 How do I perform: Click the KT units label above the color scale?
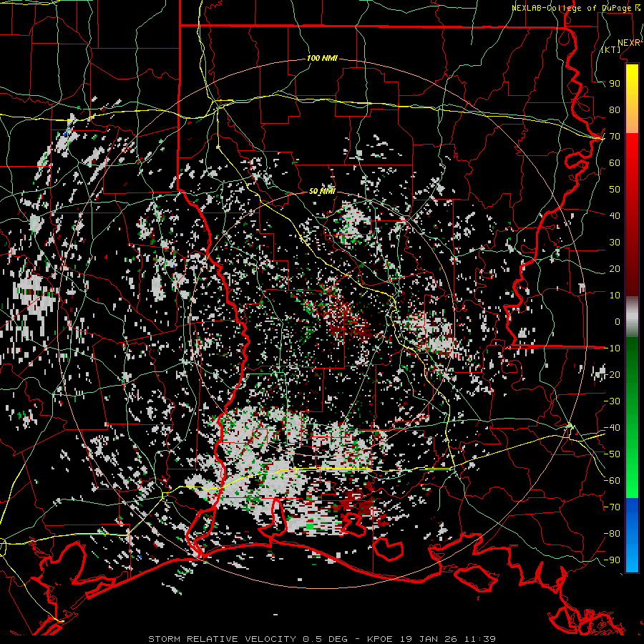click(611, 49)
